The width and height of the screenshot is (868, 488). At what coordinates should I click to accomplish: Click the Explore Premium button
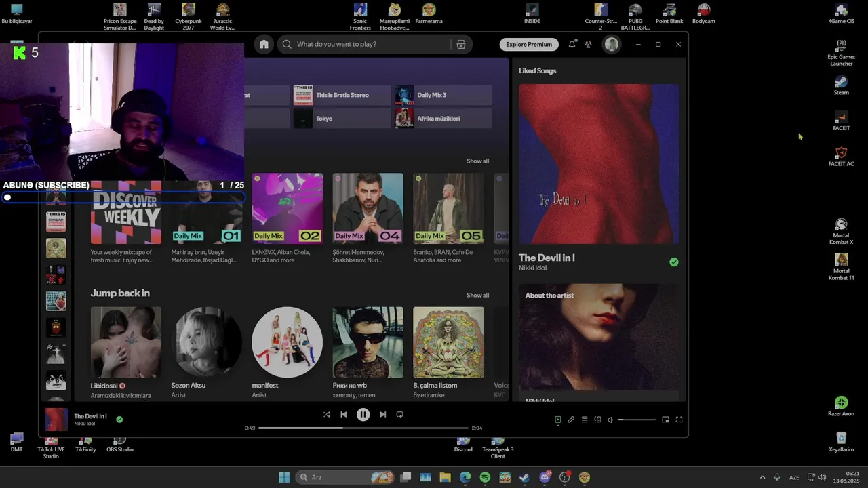pyautogui.click(x=529, y=44)
